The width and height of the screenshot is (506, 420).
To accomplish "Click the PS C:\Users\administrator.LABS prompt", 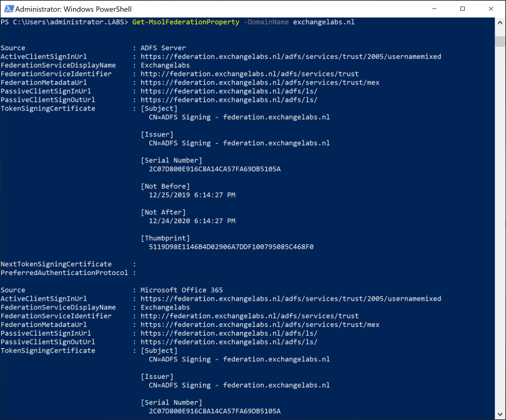I will [65, 22].
